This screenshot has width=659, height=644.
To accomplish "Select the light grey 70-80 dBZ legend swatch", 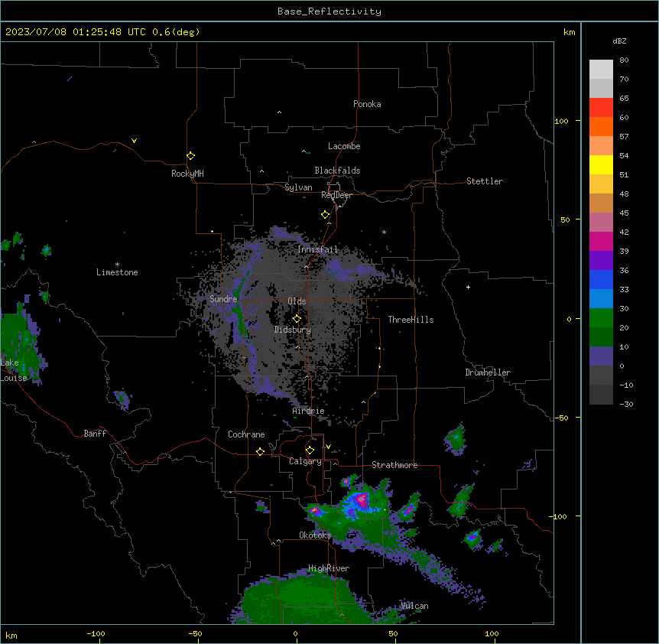I will (x=601, y=69).
